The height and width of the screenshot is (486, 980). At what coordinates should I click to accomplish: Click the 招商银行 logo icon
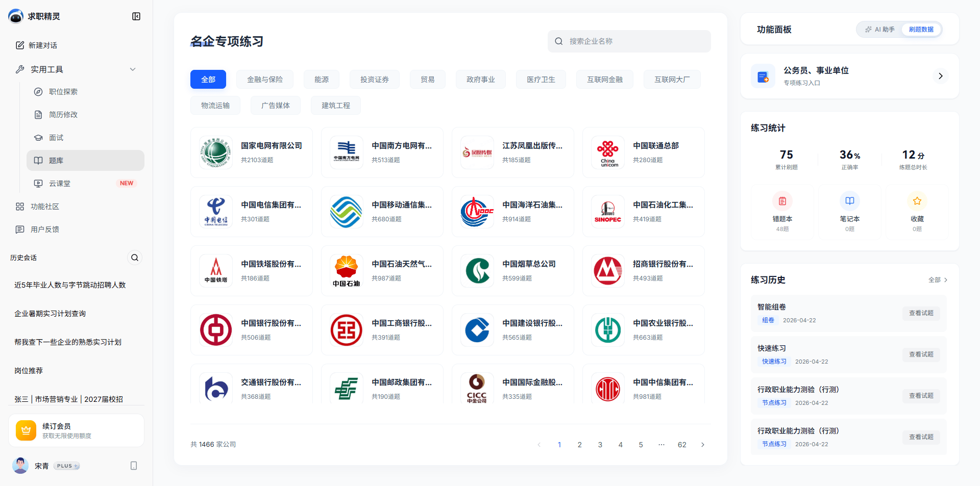[x=608, y=271]
